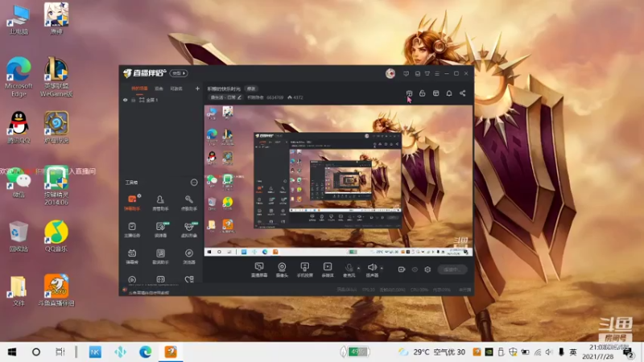Select the QQ音乐 desktop shortcut
This screenshot has height=362, width=644.
click(x=56, y=236)
